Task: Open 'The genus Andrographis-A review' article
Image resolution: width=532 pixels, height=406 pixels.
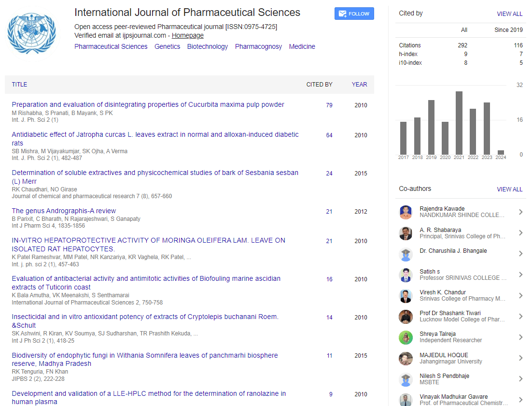Action: coord(64,211)
